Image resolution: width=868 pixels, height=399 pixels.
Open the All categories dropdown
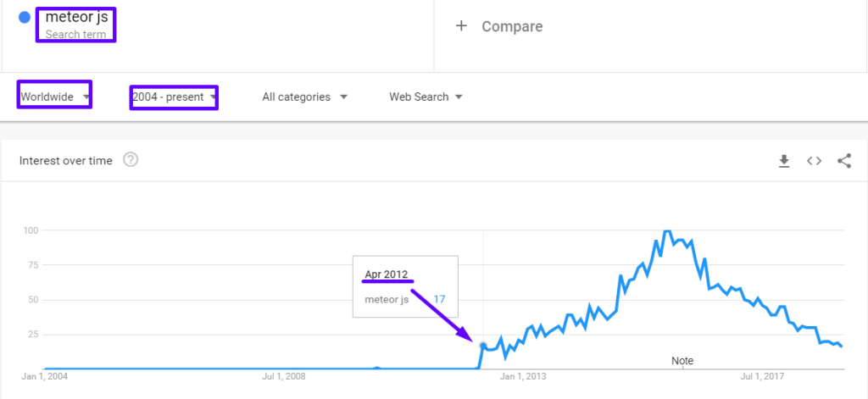(x=304, y=97)
